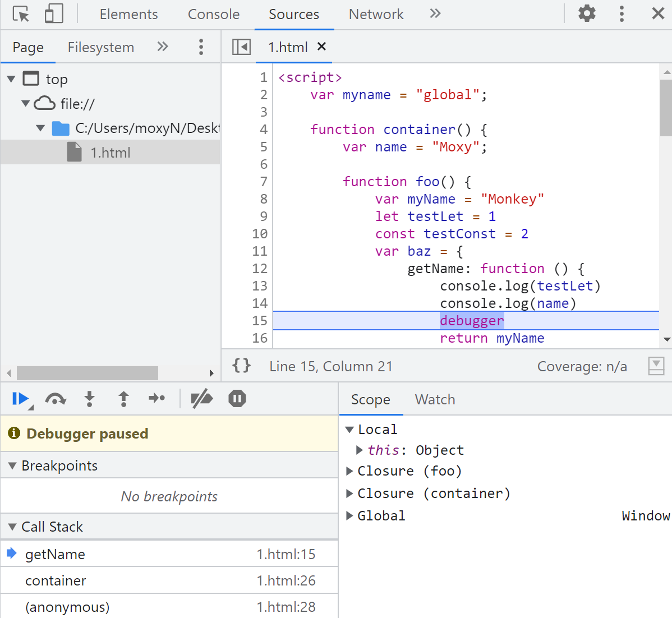672x618 pixels.
Task: Click the Step button in the debugger toolbar
Action: (x=157, y=399)
